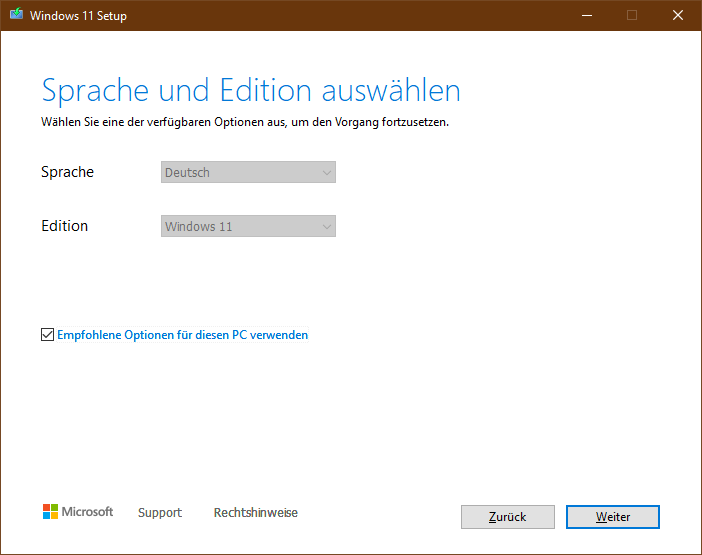This screenshot has width=702, height=555.
Task: Open the Rechtshinweise link
Action: [256, 512]
